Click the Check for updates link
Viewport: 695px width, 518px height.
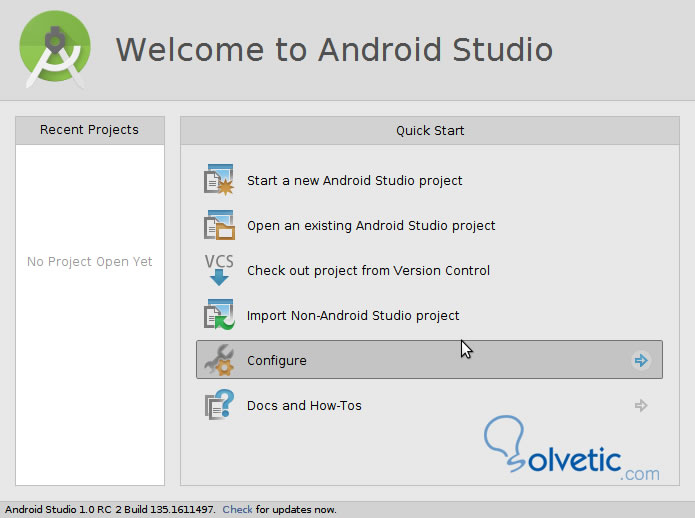coord(237,510)
